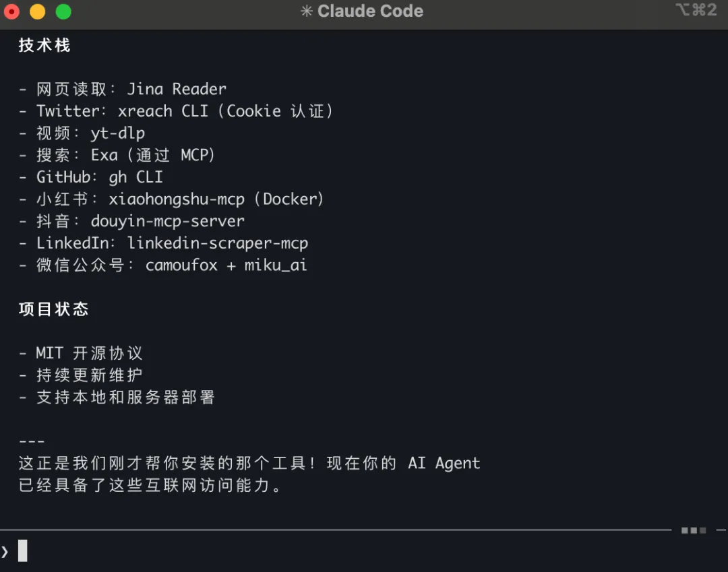Click the red close window button
The width and height of the screenshot is (728, 572).
(x=11, y=11)
